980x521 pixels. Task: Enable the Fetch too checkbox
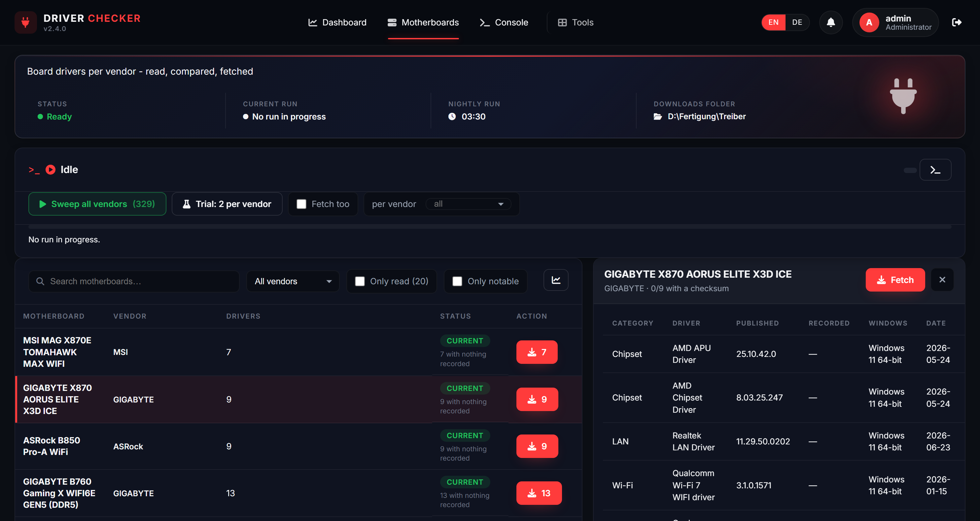(x=301, y=204)
